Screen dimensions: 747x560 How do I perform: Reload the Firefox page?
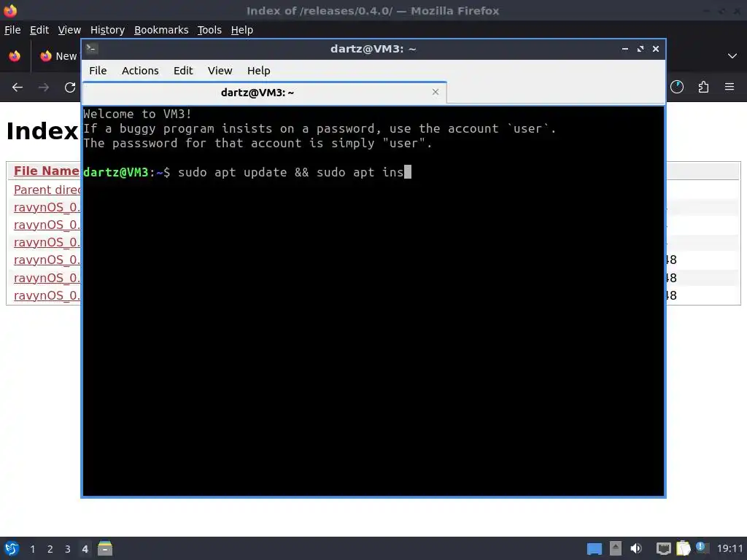coord(70,87)
